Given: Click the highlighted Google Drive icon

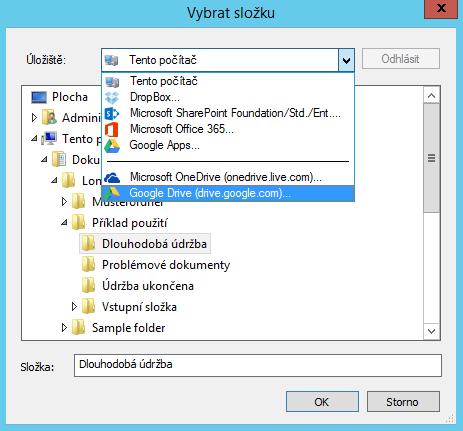Looking at the screenshot, I should coord(112,193).
